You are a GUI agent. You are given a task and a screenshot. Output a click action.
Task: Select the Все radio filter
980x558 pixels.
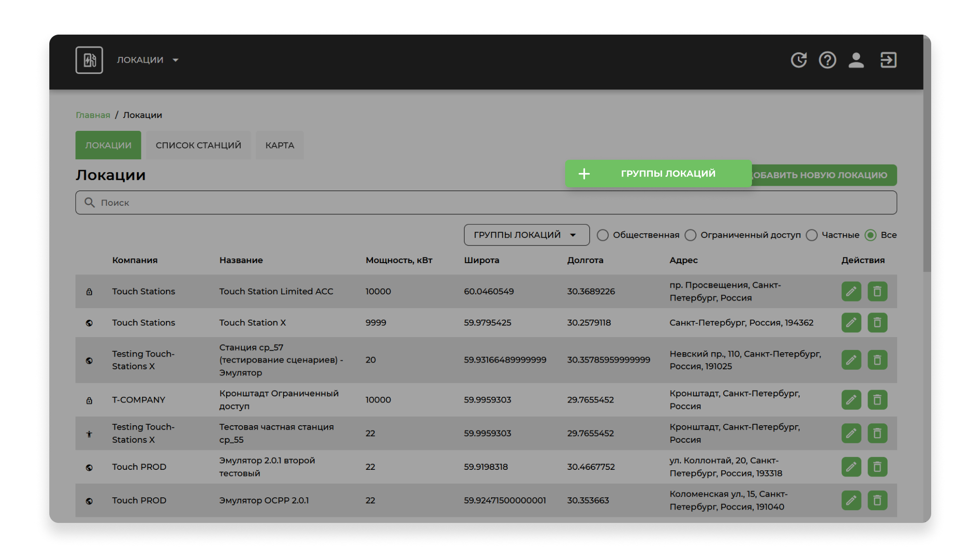click(x=870, y=235)
